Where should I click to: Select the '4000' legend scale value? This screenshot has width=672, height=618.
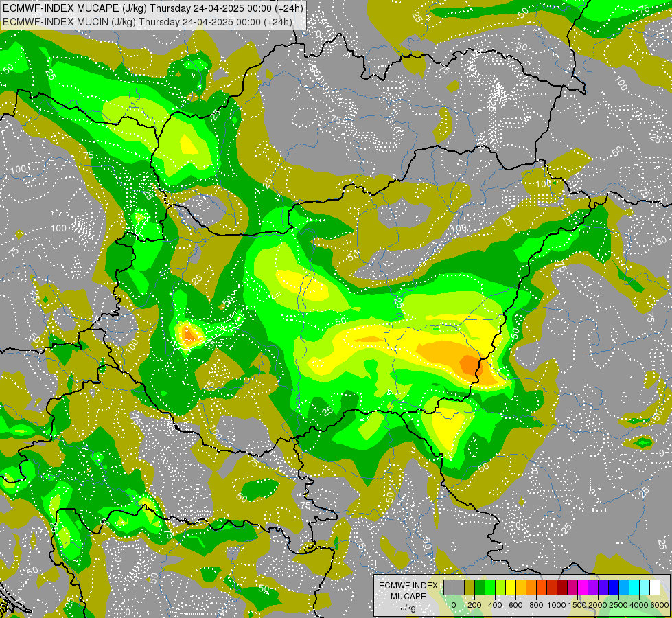(x=639, y=605)
